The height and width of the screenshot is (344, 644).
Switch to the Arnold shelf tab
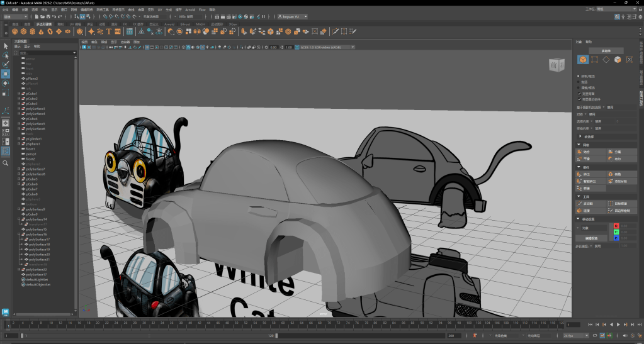click(x=169, y=24)
